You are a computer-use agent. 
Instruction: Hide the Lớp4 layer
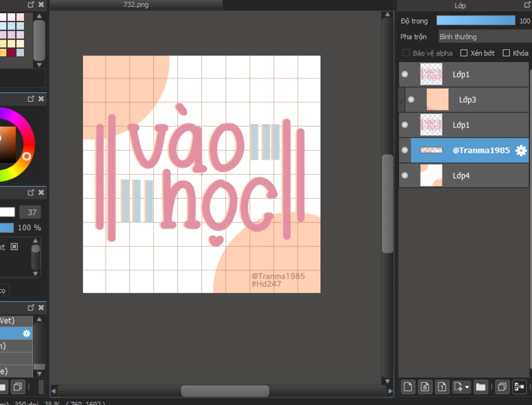click(x=405, y=176)
